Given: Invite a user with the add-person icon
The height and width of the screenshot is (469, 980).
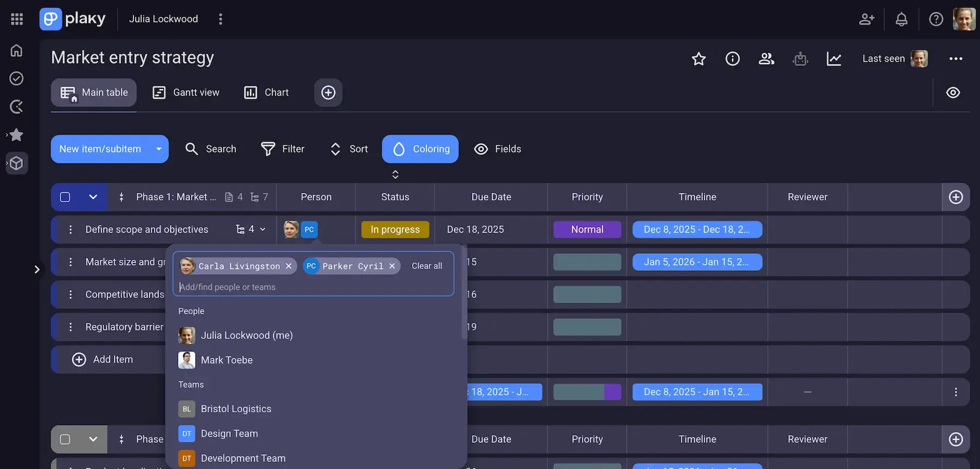Looking at the screenshot, I should (867, 19).
